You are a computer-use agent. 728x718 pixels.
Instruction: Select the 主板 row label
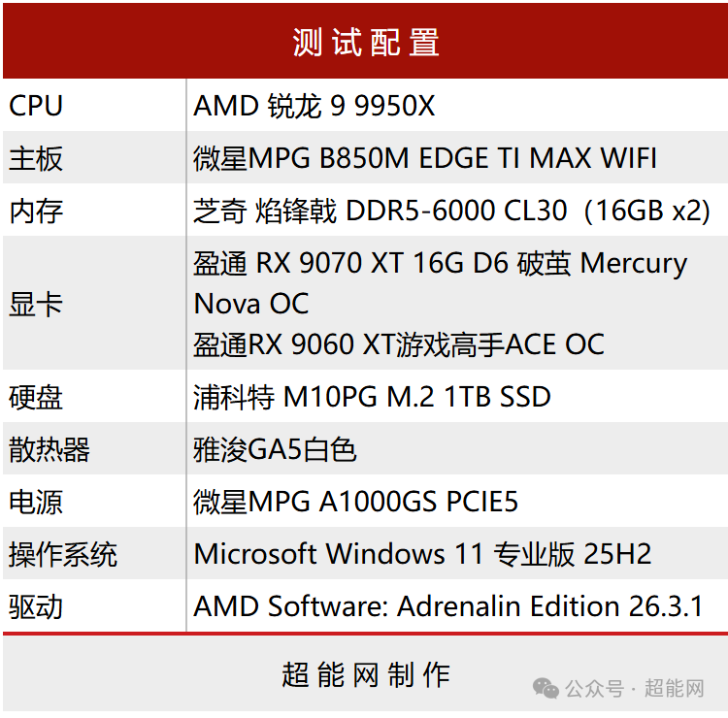click(x=36, y=158)
